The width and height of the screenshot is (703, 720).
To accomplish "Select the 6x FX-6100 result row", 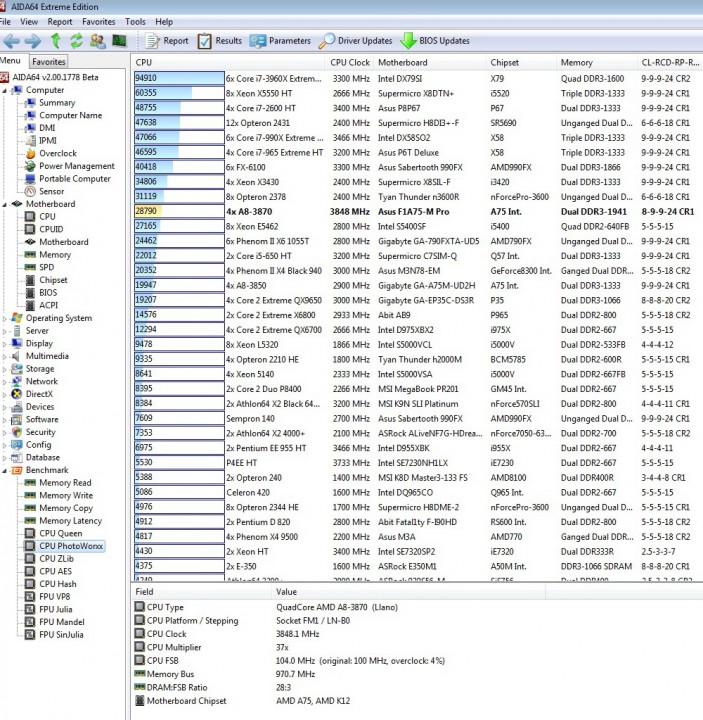I will click(416, 167).
